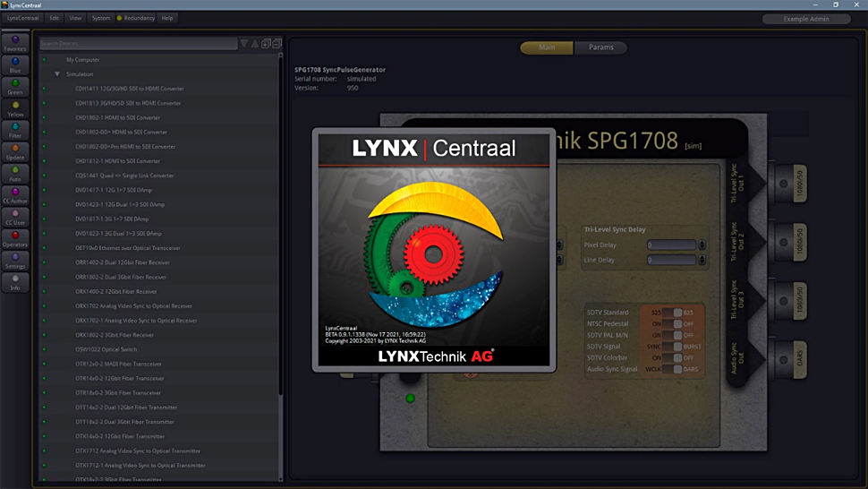Image resolution: width=868 pixels, height=489 pixels.
Task: Click the Tri-Level Sync Out 3 connector
Action: [787, 301]
